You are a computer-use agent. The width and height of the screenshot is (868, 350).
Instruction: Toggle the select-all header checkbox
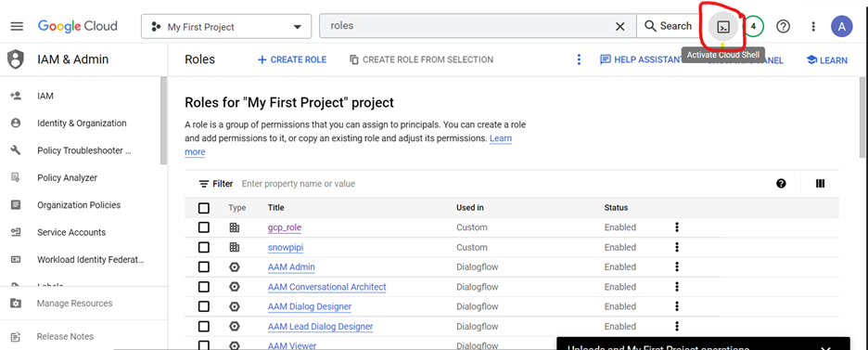(x=204, y=208)
